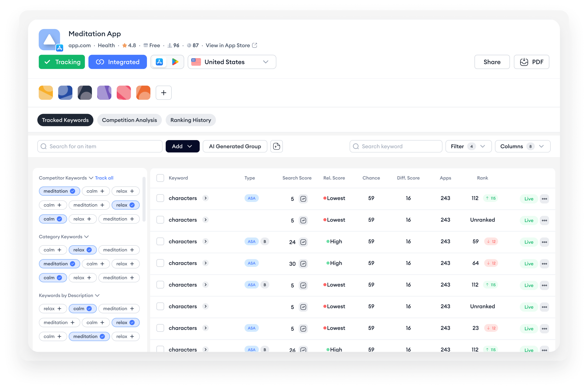Open the United States country dropdown
Image resolution: width=588 pixels, height=389 pixels.
tap(232, 62)
